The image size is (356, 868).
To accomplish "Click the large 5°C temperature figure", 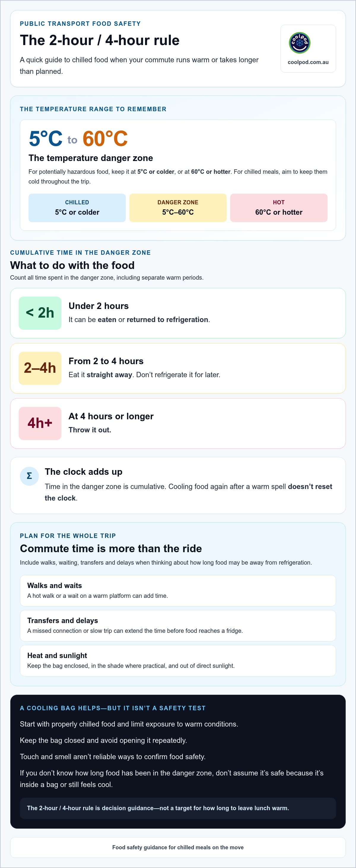I will pos(45,138).
